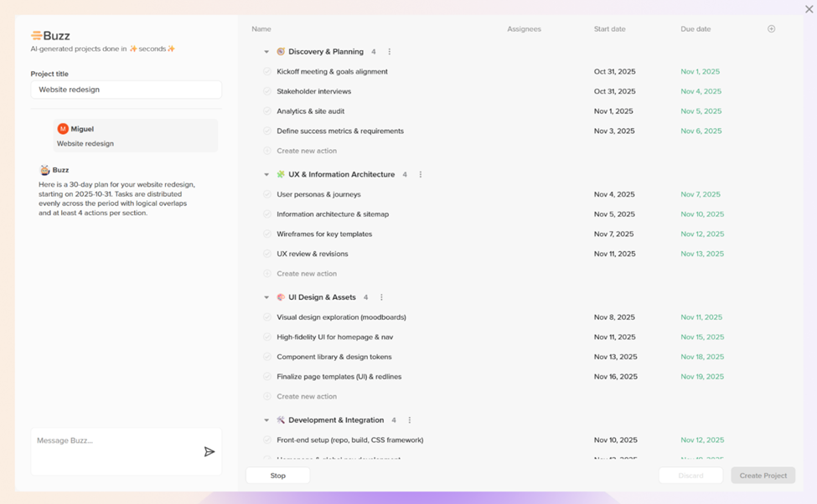Open Development & Integration three-dot menu

coord(410,420)
